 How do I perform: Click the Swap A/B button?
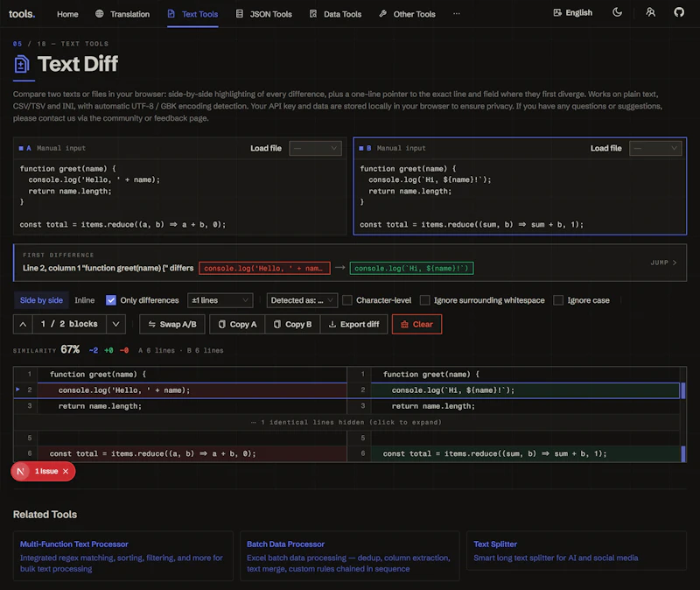[172, 324]
